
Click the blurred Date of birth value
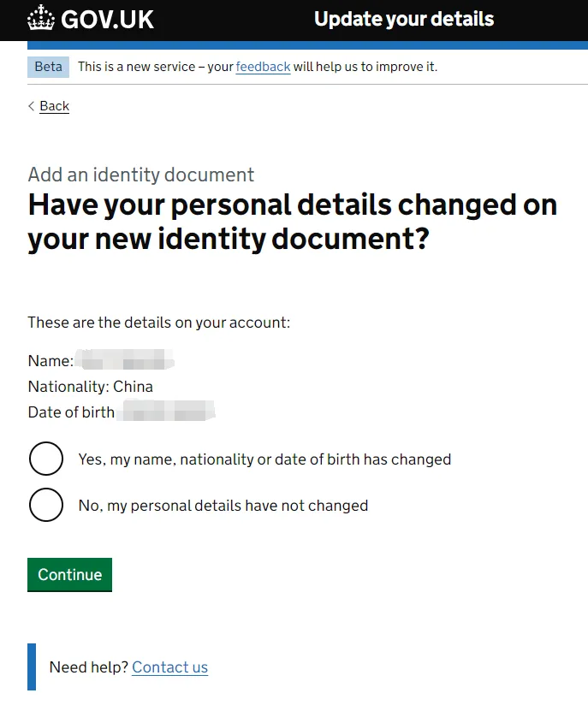pyautogui.click(x=166, y=411)
